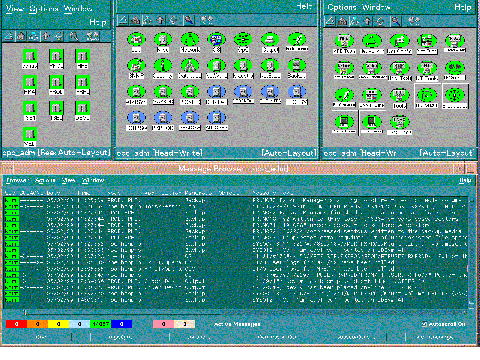Select the Network icon in the middle window
Screen dimensions: 480x360
point(190,43)
